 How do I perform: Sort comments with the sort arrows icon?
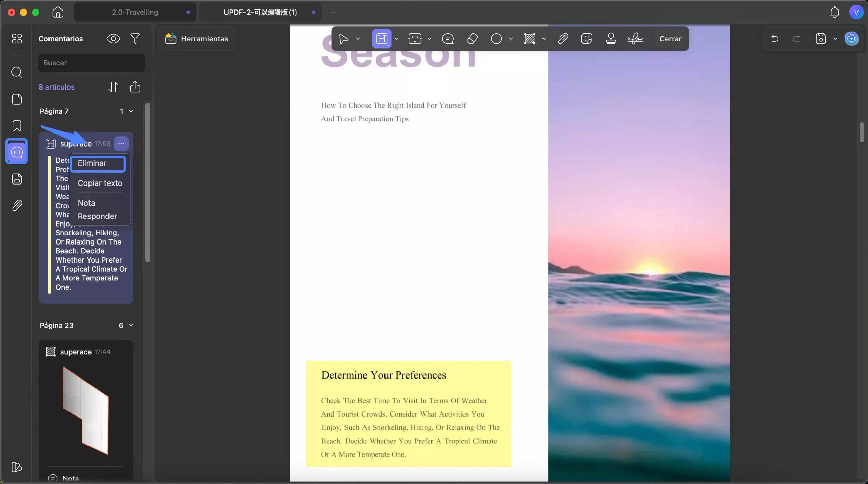[113, 87]
